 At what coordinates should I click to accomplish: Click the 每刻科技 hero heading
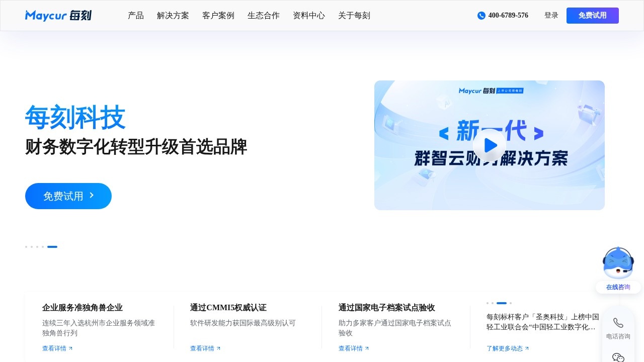tap(75, 118)
